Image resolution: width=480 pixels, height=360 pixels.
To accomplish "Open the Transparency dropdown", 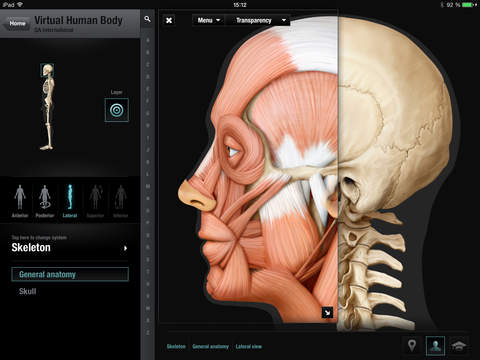I will (x=258, y=20).
